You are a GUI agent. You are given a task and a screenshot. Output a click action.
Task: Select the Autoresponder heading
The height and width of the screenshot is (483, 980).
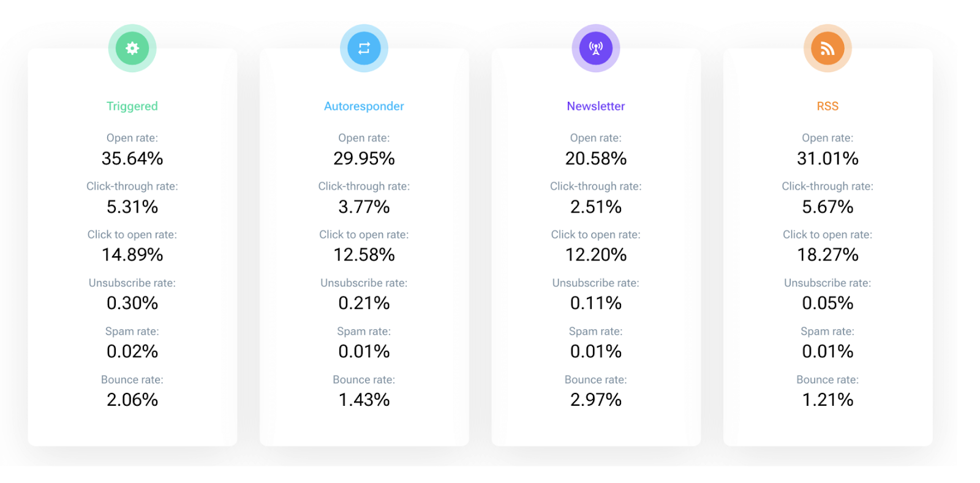tap(364, 106)
